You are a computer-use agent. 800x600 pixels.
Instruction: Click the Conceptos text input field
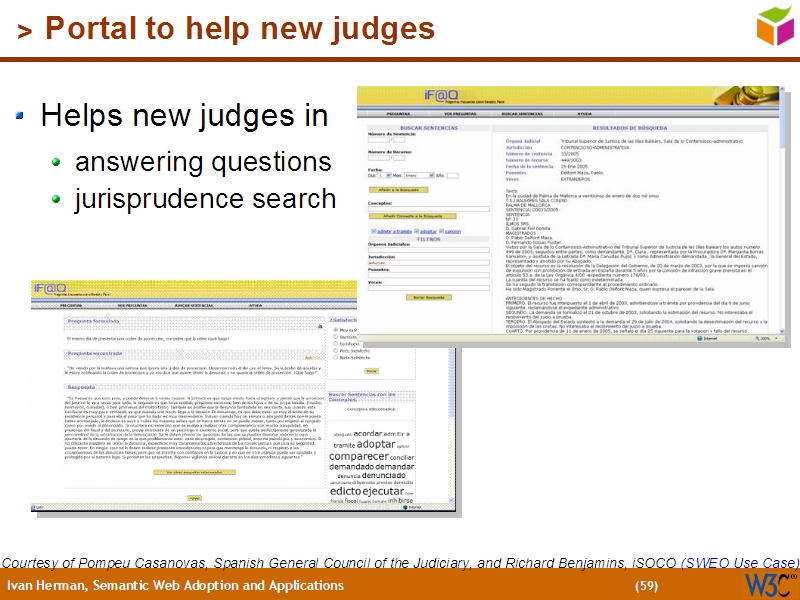click(x=428, y=209)
